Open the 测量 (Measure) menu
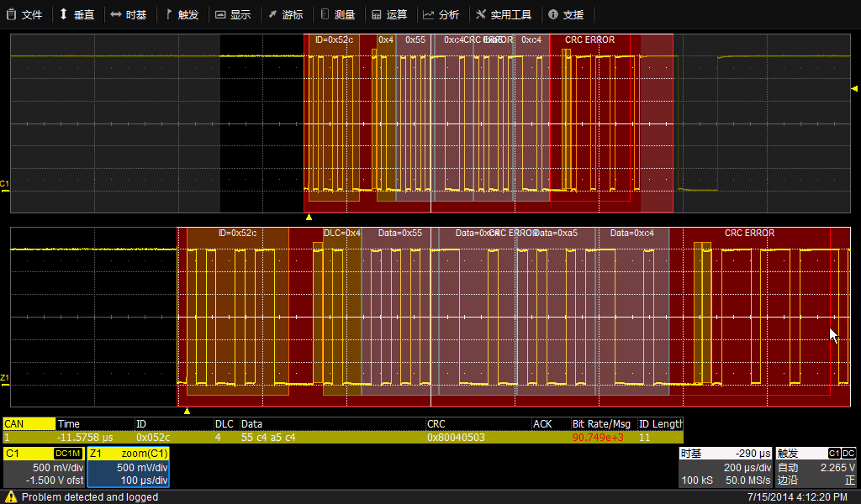 tap(338, 15)
